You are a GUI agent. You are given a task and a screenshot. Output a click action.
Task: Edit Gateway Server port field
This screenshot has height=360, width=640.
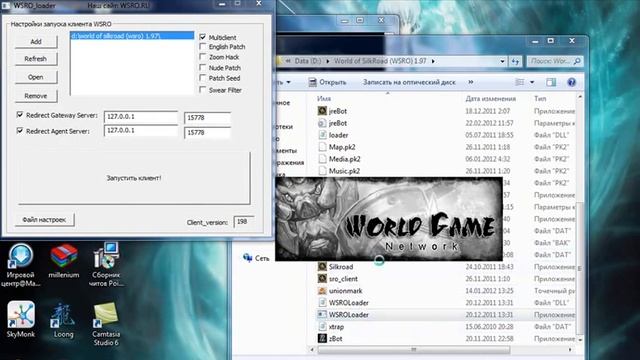coord(207,118)
